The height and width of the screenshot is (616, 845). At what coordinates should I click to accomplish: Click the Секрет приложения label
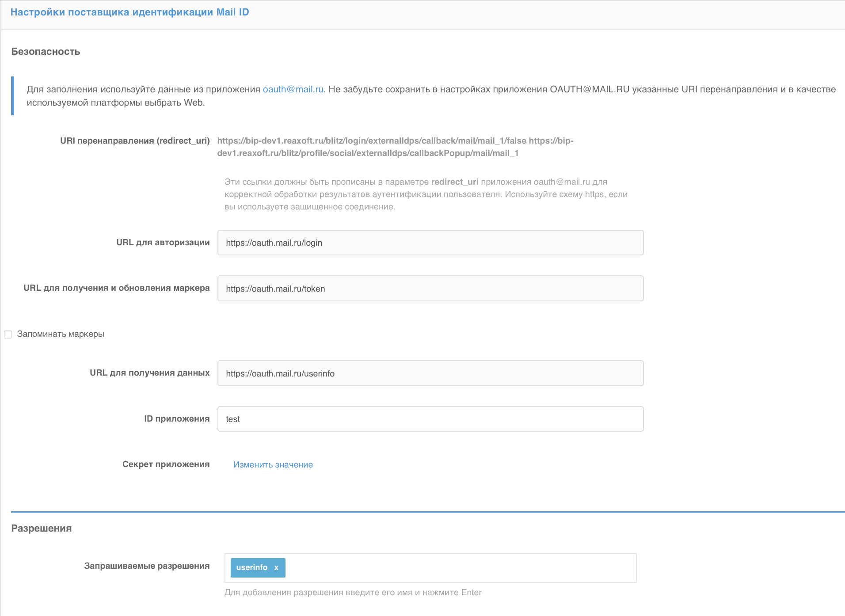click(x=166, y=464)
